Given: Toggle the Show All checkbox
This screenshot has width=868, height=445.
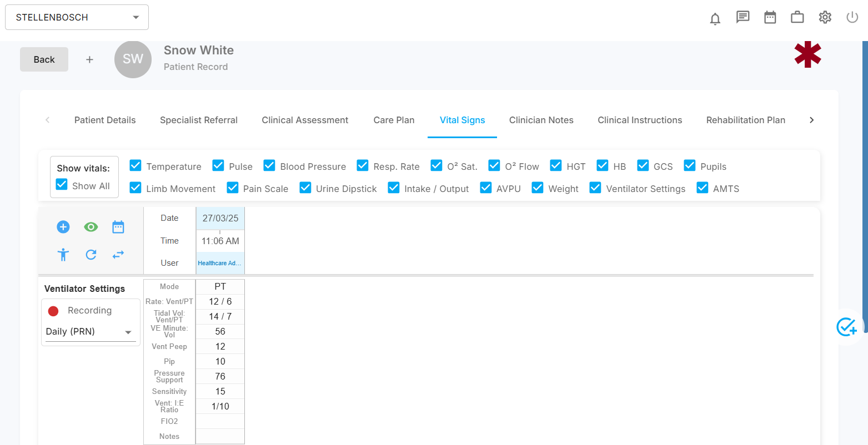Looking at the screenshot, I should point(62,185).
